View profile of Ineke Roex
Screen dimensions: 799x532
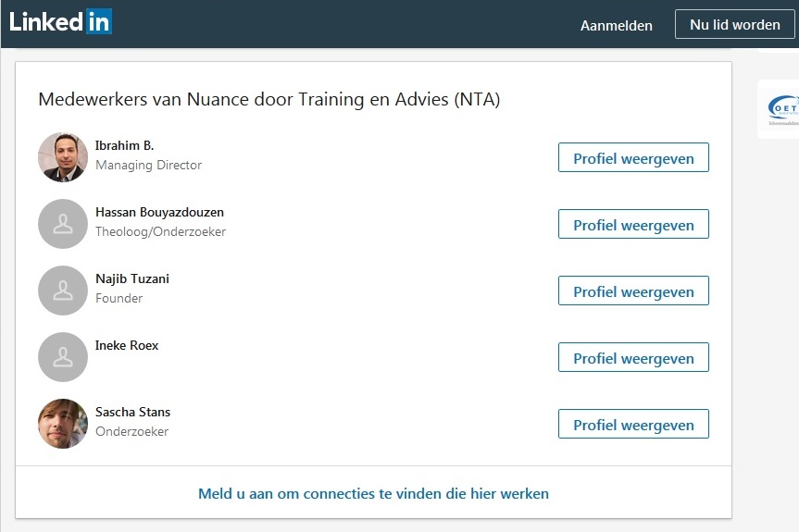coord(633,358)
